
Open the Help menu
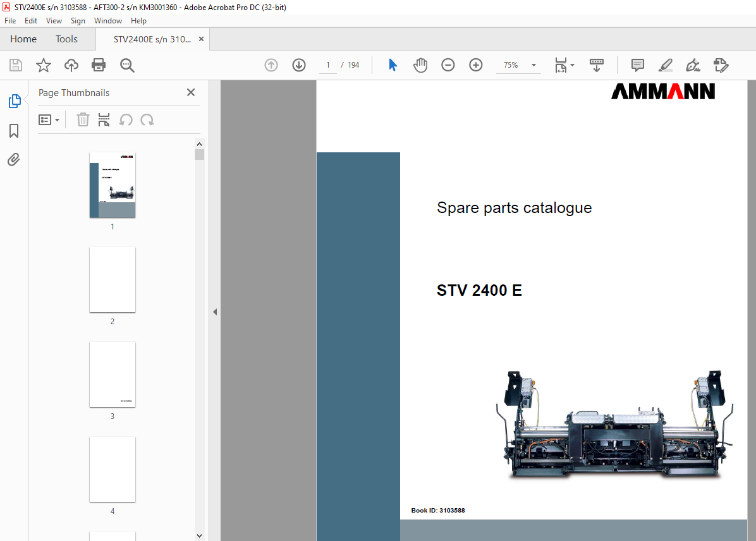(138, 21)
